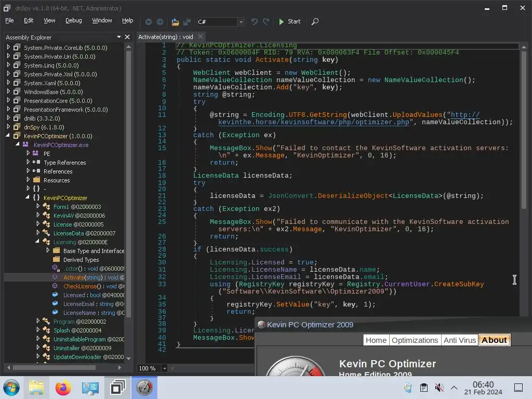Open the search magnifier tool
Viewport: 532px width, 399px height.
coord(315,22)
